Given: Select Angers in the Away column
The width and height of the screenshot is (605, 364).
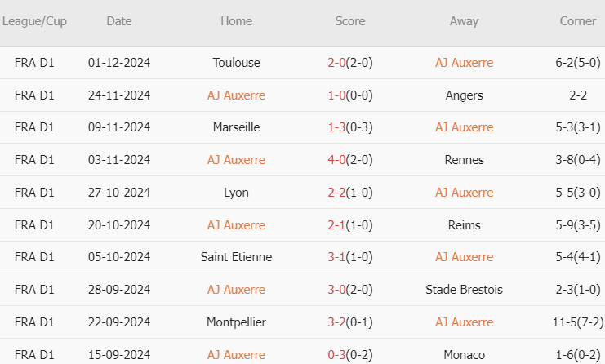Looking at the screenshot, I should click(464, 95).
